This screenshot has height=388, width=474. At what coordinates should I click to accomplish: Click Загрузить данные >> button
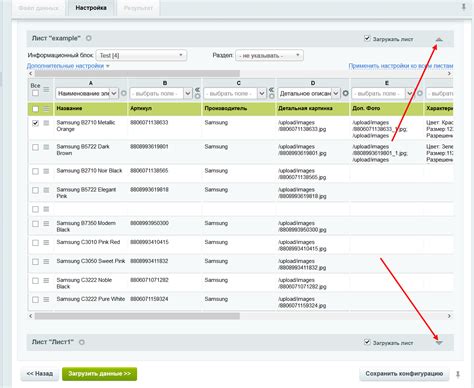point(99,374)
